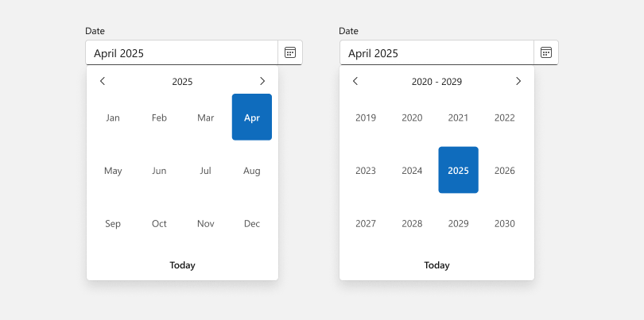Select year 2022 in the year grid
This screenshot has width=644, height=320.
(505, 118)
